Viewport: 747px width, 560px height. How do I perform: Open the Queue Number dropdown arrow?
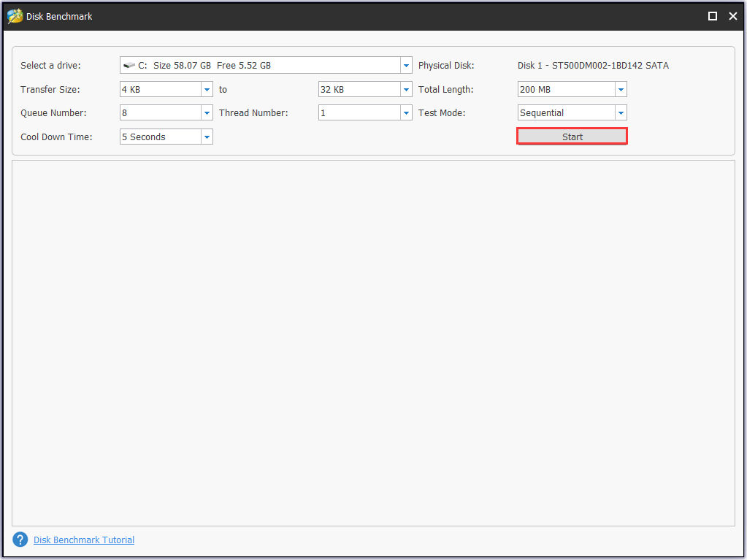coord(207,113)
